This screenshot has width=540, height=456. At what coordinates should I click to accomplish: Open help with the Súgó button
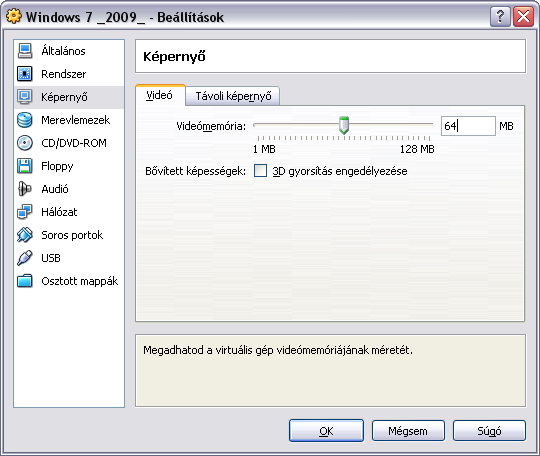tap(489, 431)
